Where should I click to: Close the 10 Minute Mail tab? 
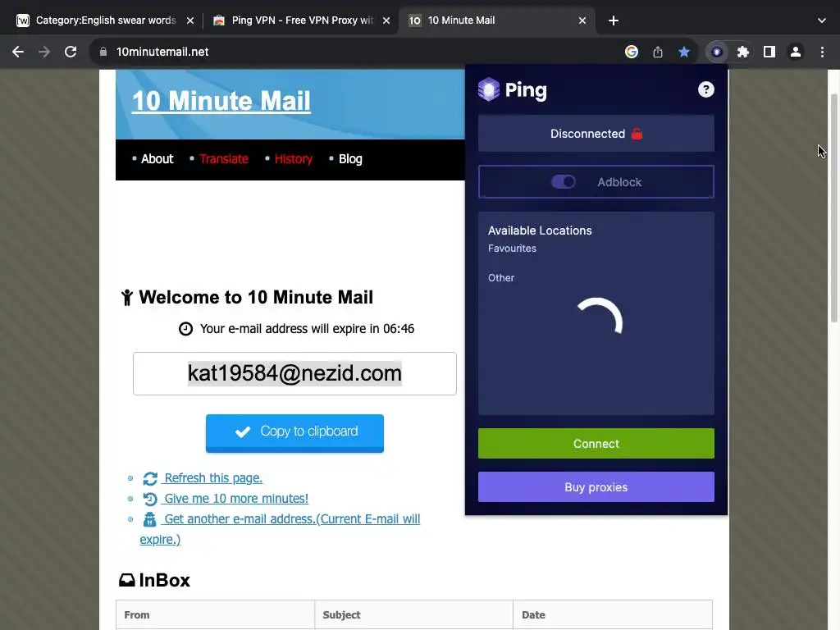tap(582, 21)
